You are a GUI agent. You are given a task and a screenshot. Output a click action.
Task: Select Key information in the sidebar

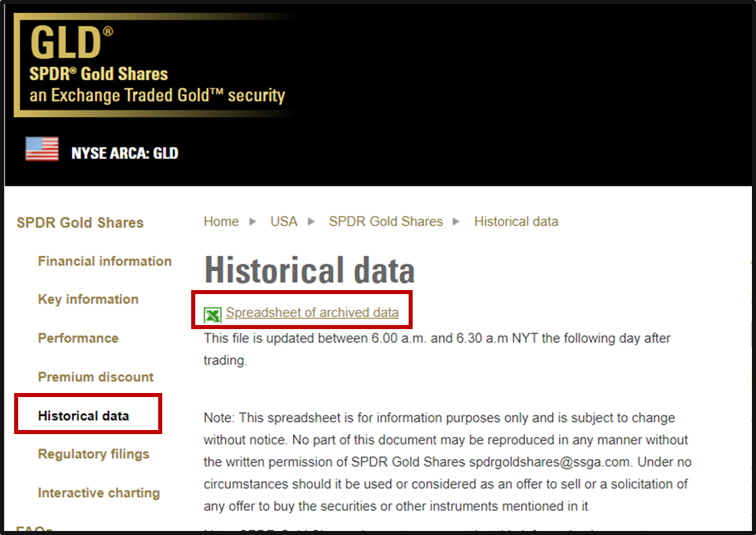click(x=88, y=299)
